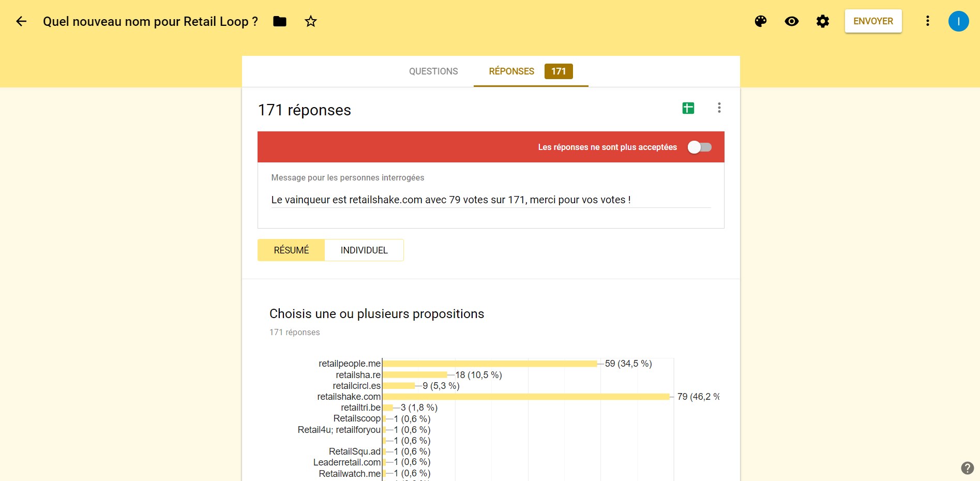Click the "retailtri.be" chart label
This screenshot has height=481, width=980.
click(361, 408)
